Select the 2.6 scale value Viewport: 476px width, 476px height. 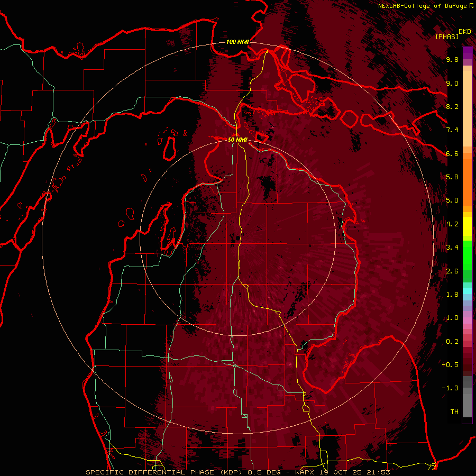tap(452, 271)
